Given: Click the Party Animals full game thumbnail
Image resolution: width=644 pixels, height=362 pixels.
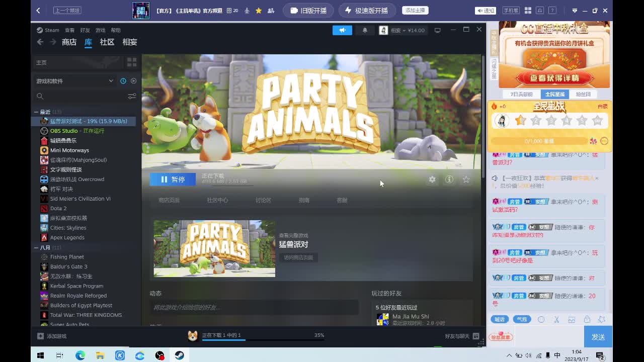Looking at the screenshot, I should 214,248.
